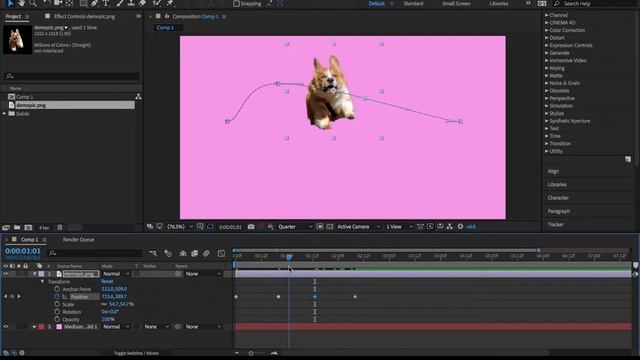The width and height of the screenshot is (640, 360).
Task: Expand the Transition effects category
Action: (x=547, y=143)
